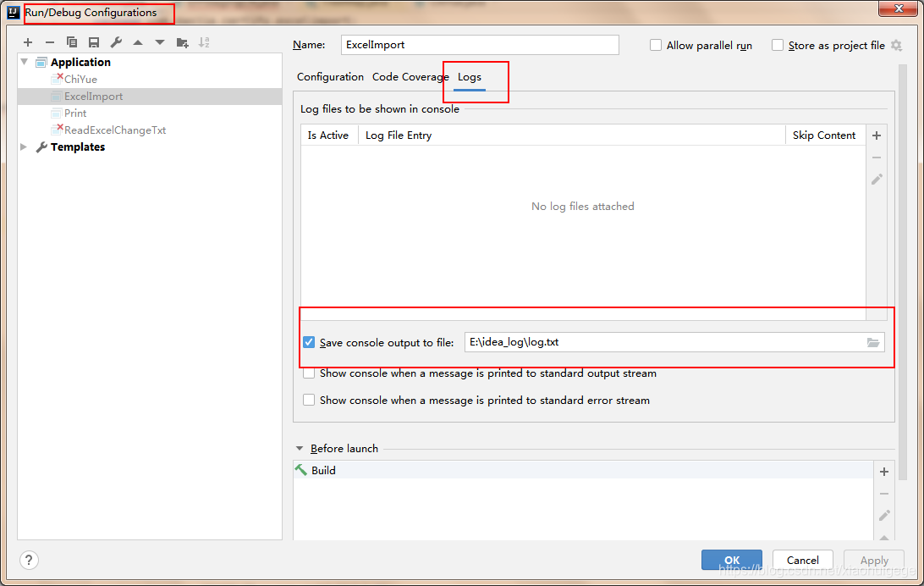Image resolution: width=924 pixels, height=586 pixels.
Task: Open settings gear beside Store as project file
Action: (895, 46)
